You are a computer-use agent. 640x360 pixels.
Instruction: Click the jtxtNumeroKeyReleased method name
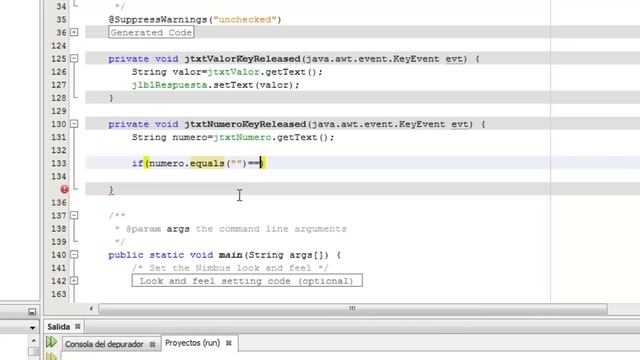245,124
